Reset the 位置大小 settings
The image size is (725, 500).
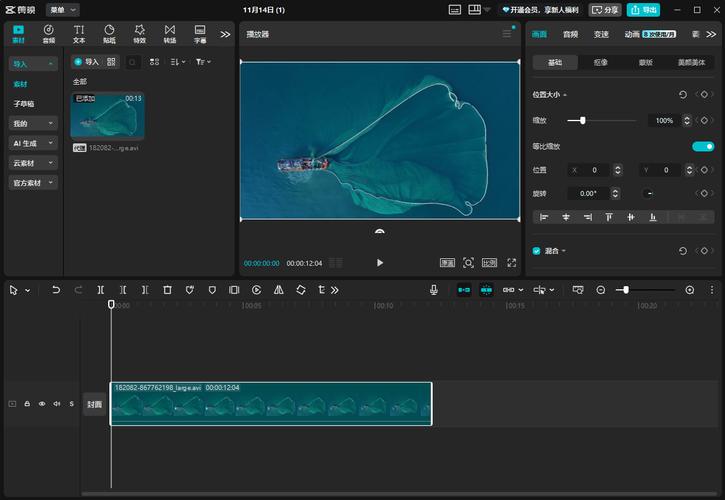(683, 94)
